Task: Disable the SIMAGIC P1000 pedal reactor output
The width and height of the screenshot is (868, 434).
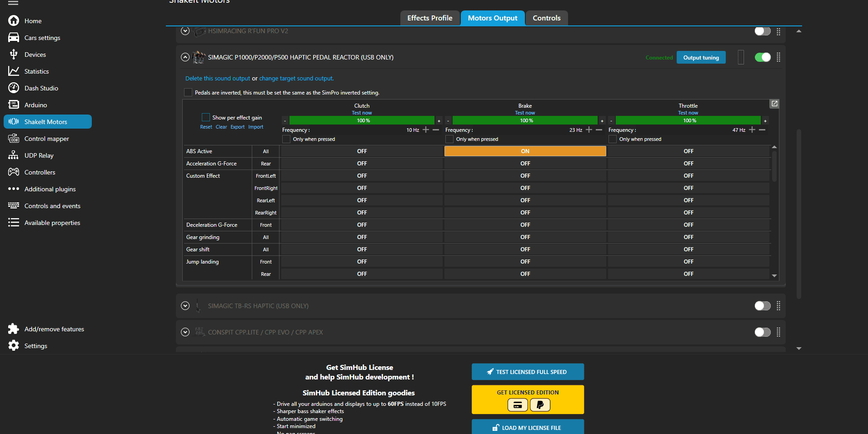Action: (x=763, y=57)
